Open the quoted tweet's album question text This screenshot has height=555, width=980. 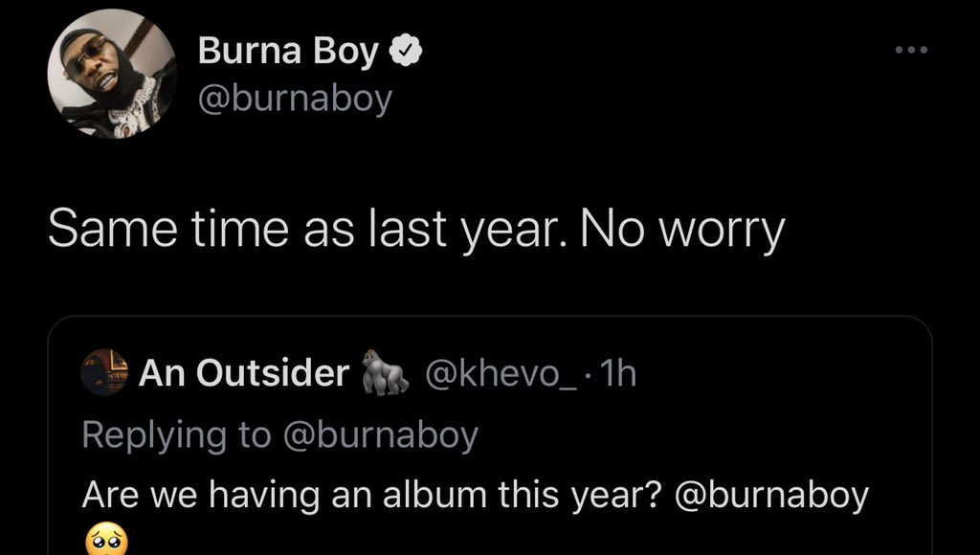click(373, 494)
